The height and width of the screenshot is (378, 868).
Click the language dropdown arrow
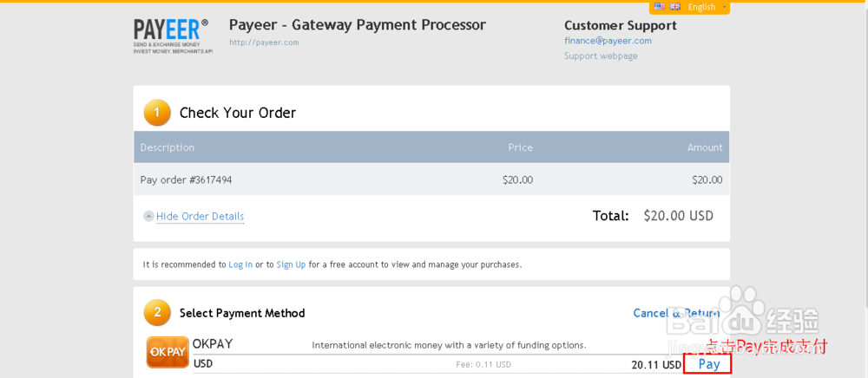(x=724, y=7)
